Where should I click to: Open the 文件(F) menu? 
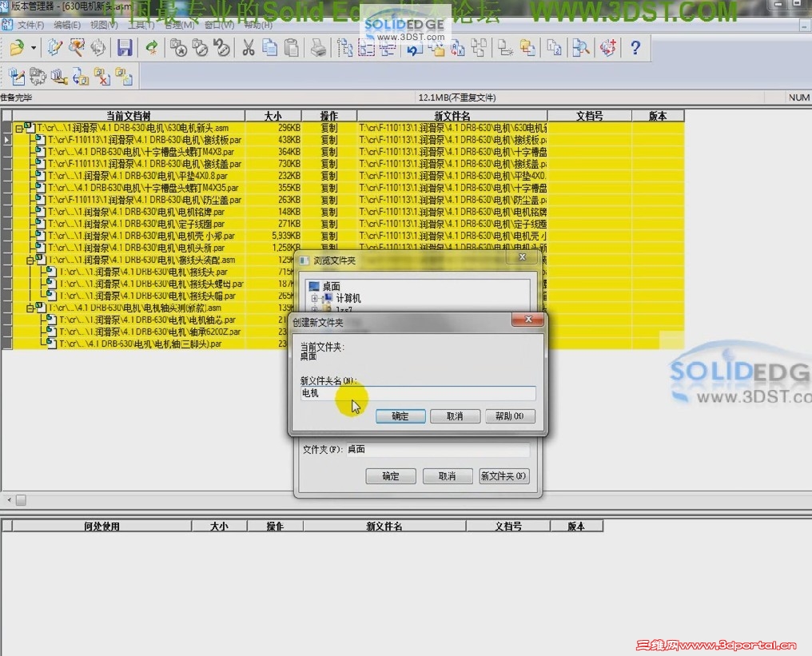[30, 25]
